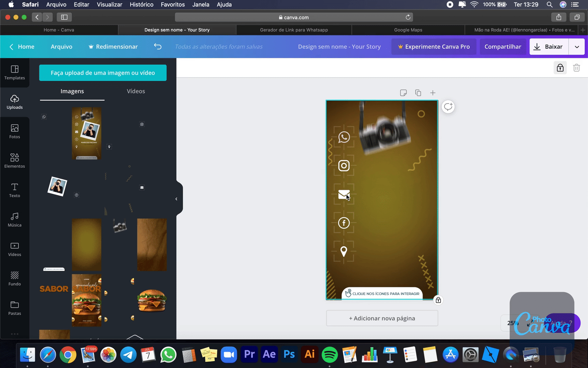The width and height of the screenshot is (588, 368).
Task: Click the undo arrow icon
Action: point(158,47)
